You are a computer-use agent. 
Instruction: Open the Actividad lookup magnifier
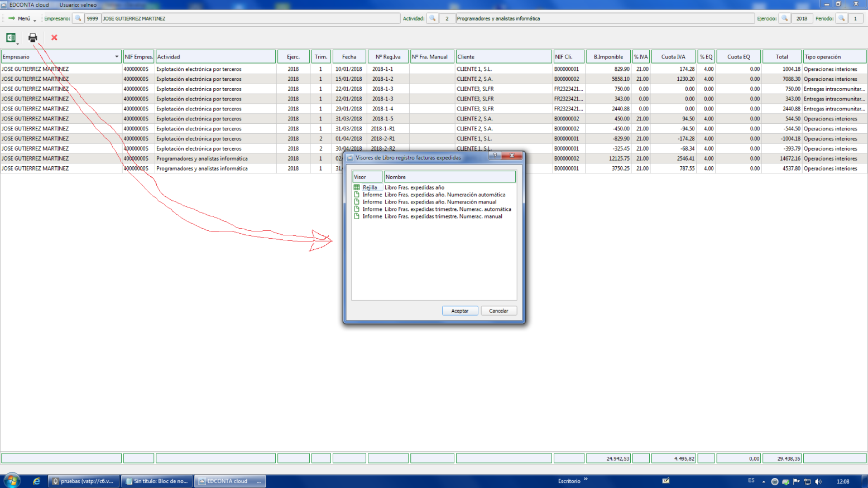coord(432,18)
